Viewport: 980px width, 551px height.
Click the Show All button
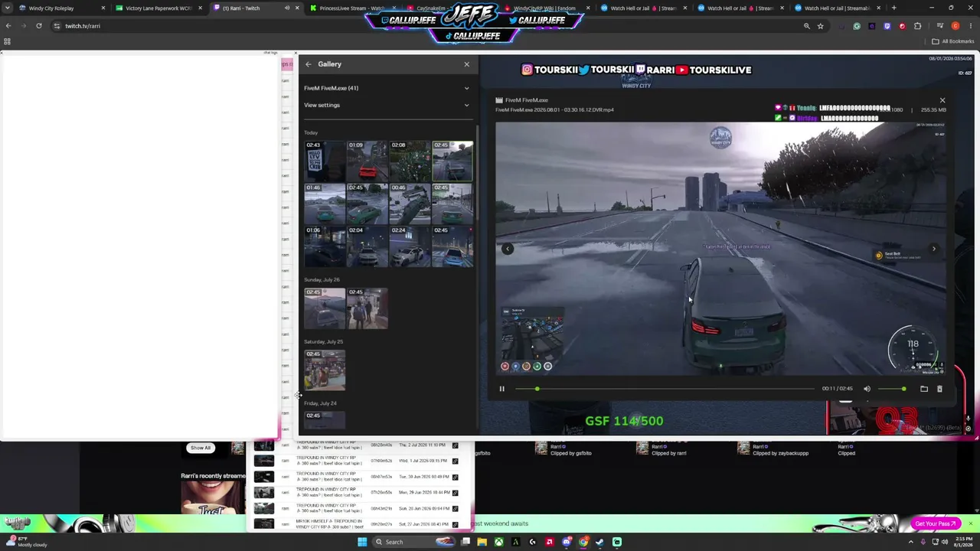201,448
